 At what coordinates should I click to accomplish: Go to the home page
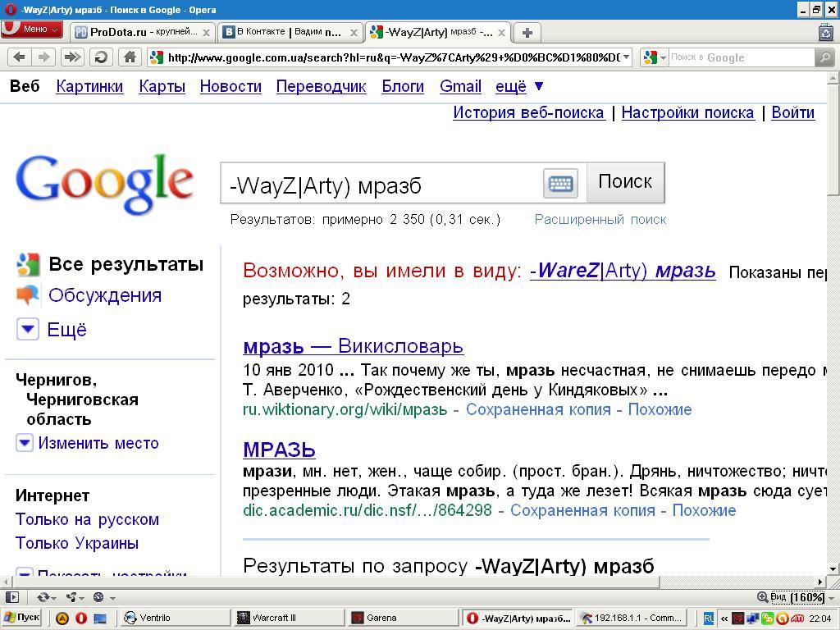click(x=129, y=57)
